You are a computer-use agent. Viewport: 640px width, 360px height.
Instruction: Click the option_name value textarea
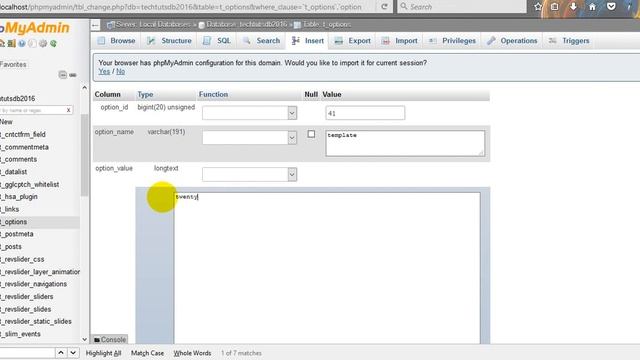click(x=405, y=143)
